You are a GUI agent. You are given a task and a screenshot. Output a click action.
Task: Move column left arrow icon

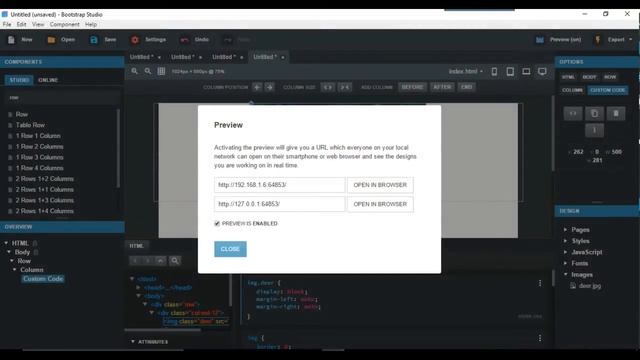(257, 87)
